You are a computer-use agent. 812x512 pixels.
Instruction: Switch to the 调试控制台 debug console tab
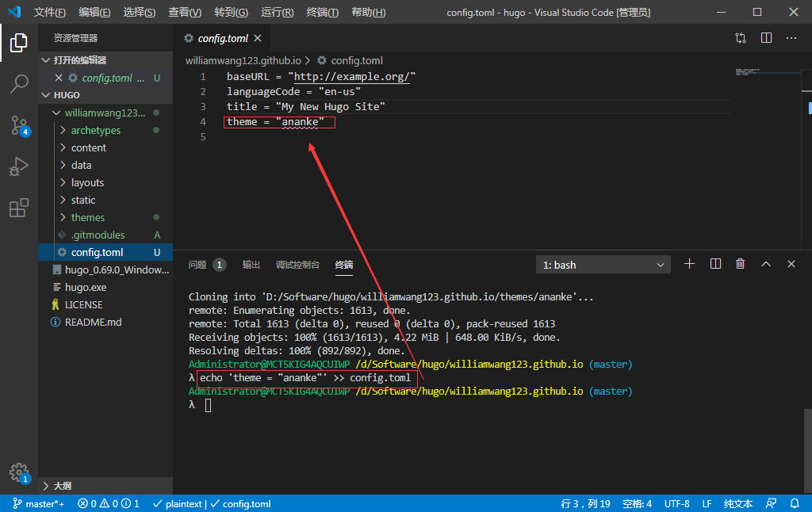point(298,265)
